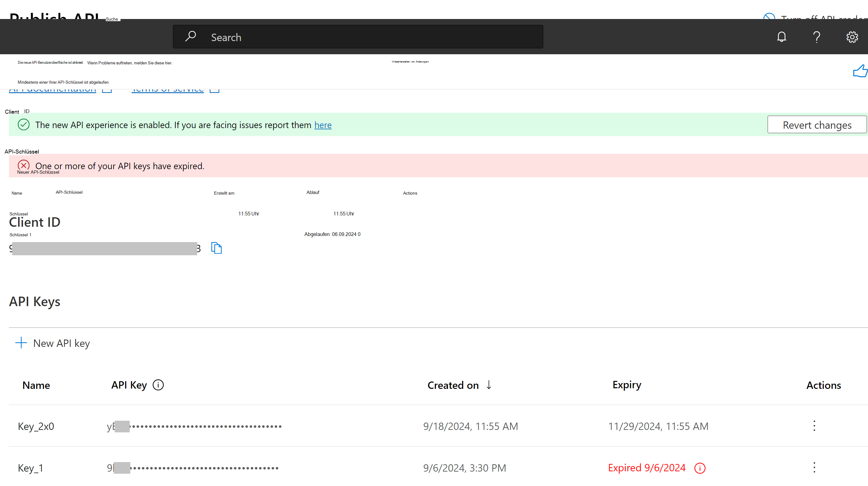This screenshot has height=486, width=868.
Task: Click the Actions column header
Action: point(824,385)
